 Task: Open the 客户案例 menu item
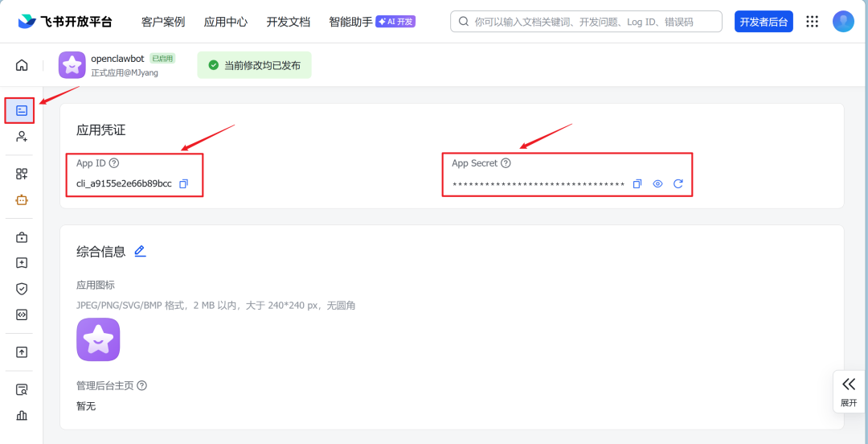(163, 22)
